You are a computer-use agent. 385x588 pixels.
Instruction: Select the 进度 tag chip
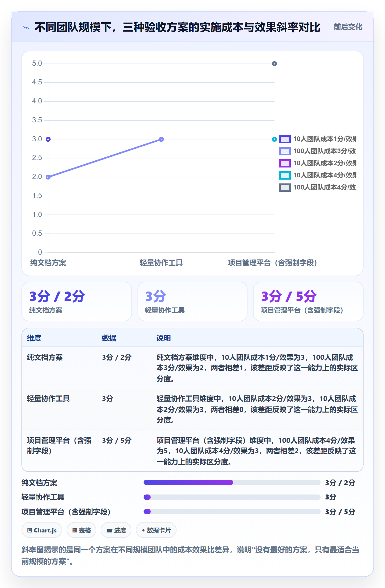116,530
